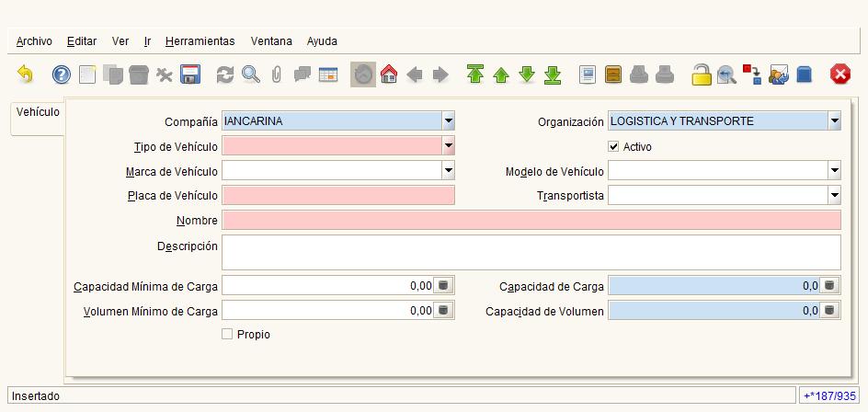Click the Zoom across magnifier icon
The width and height of the screenshot is (868, 412).
point(726,74)
